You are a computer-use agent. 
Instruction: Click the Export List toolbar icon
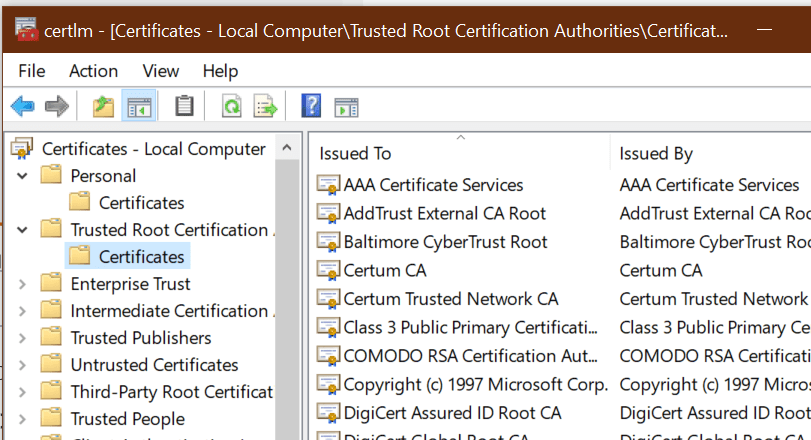pyautogui.click(x=264, y=106)
